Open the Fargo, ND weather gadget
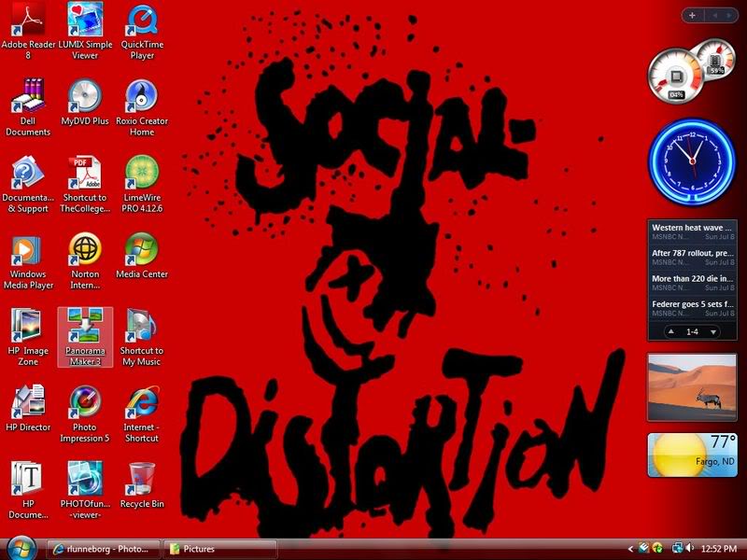Image resolution: width=747 pixels, height=560 pixels. click(692, 455)
